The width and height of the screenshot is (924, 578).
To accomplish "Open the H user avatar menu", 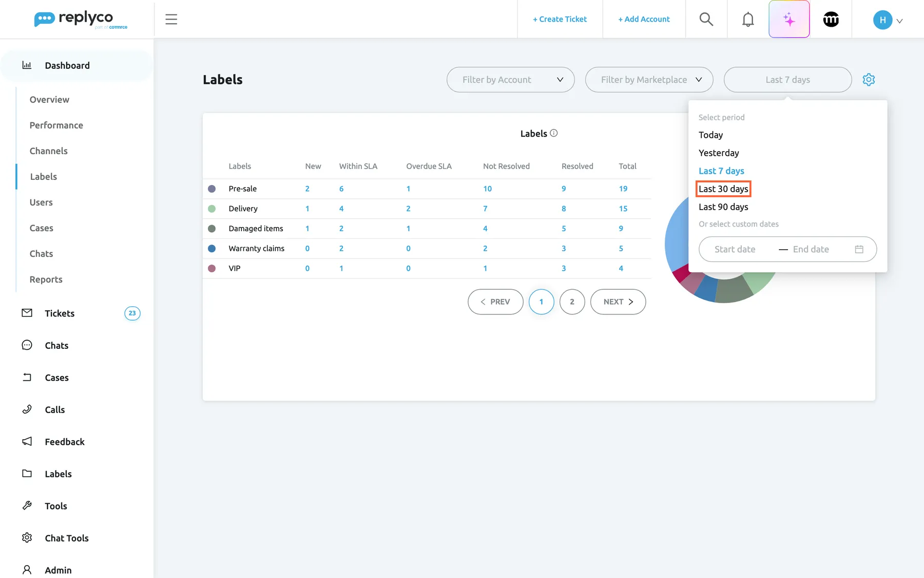I will coord(888,20).
